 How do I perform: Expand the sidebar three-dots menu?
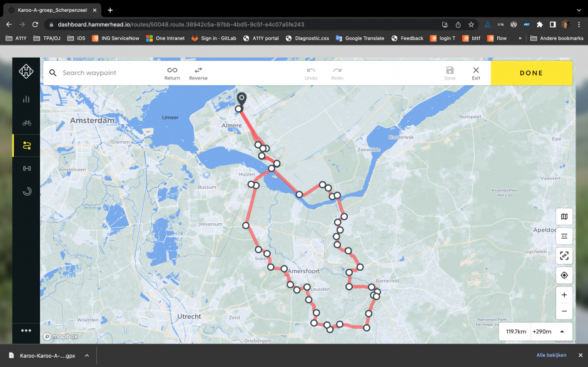pos(26,331)
